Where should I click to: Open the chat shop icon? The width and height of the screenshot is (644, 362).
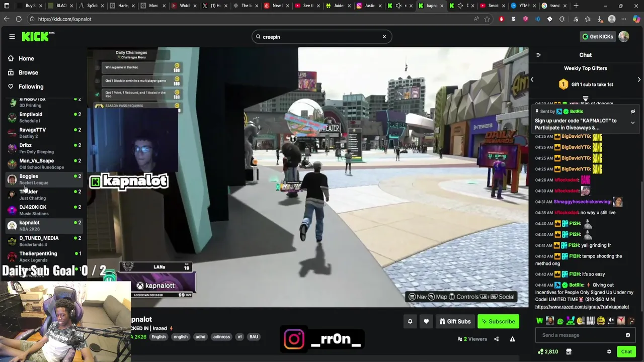pos(569,351)
